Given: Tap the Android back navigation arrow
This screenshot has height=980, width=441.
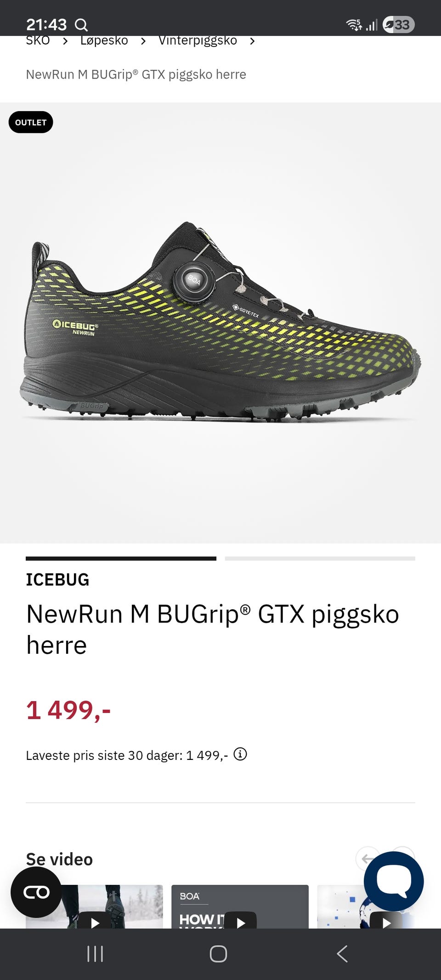Looking at the screenshot, I should (342, 954).
